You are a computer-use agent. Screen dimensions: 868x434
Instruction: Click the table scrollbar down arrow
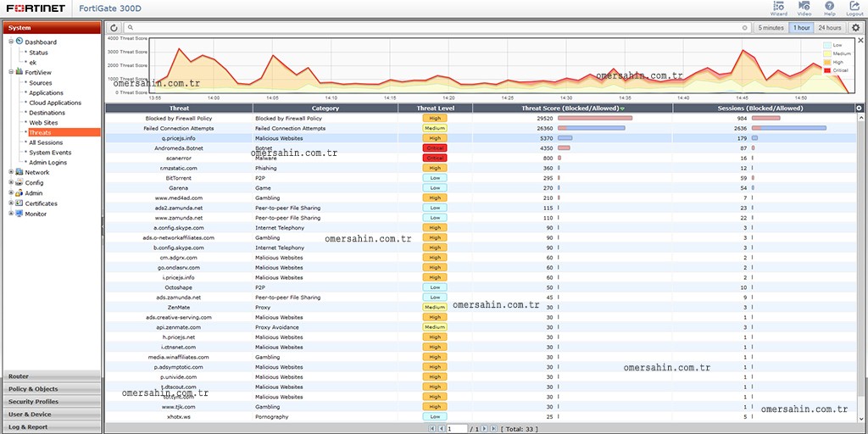tap(860, 419)
